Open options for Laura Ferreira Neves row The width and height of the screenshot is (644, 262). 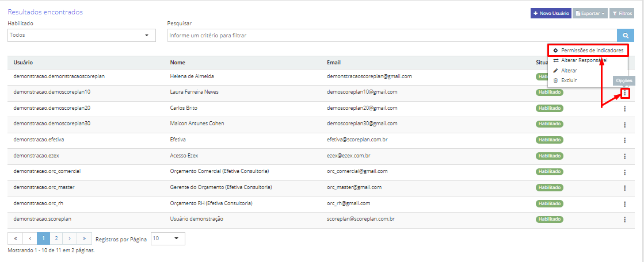pos(624,93)
